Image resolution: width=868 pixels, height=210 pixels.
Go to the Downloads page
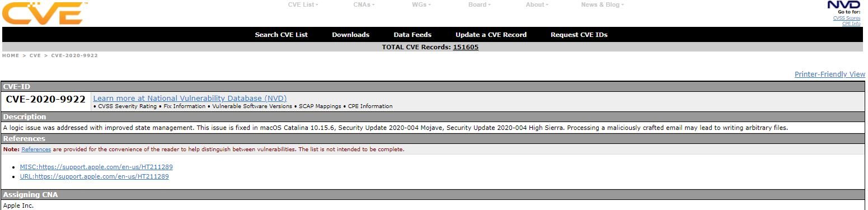(351, 35)
